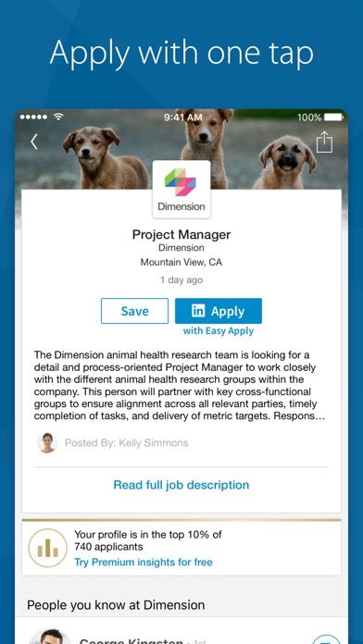Image resolution: width=363 pixels, height=644 pixels.
Task: Tap the Dimension company name under the title
Action: point(181,248)
